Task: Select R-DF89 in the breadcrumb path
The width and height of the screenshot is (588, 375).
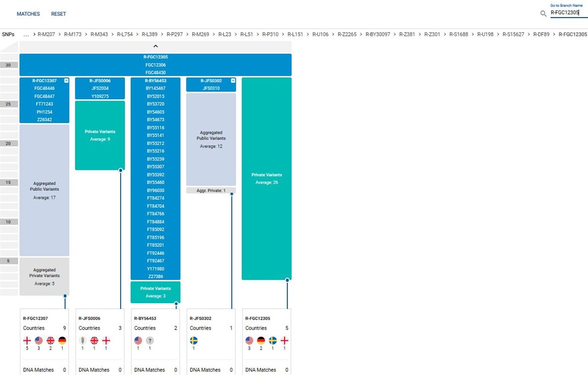Action: [541, 34]
